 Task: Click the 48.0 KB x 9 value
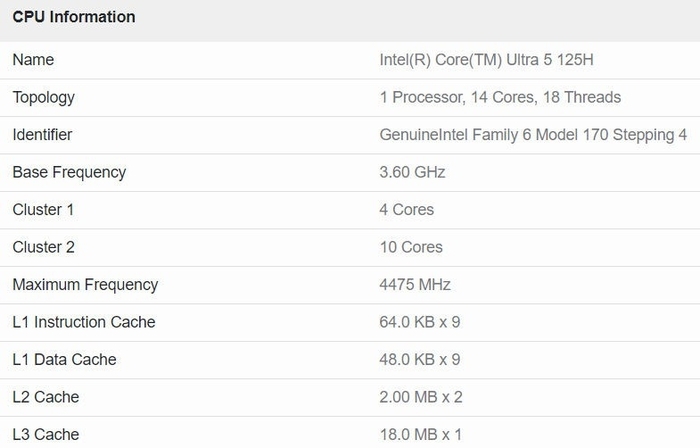pos(420,360)
